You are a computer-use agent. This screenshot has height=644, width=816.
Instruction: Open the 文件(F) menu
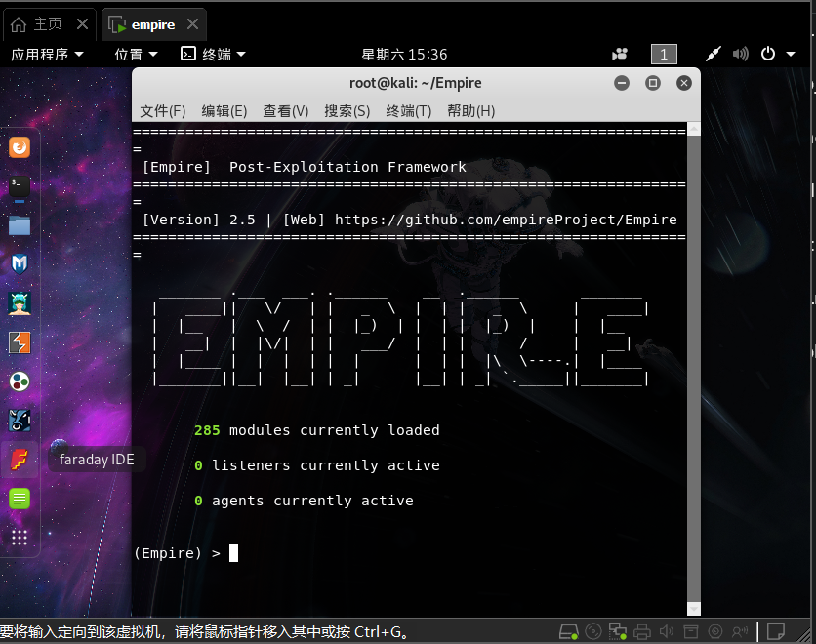[163, 111]
